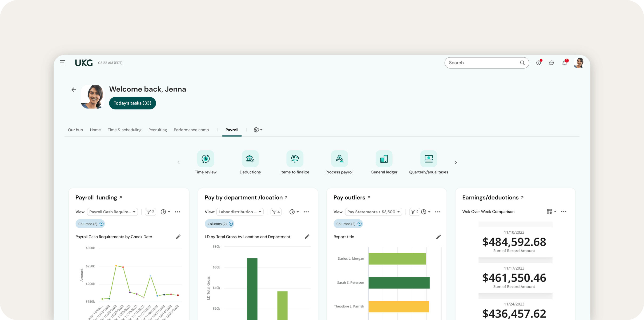
Task: Switch to the Time & scheduling tab
Action: tap(124, 130)
